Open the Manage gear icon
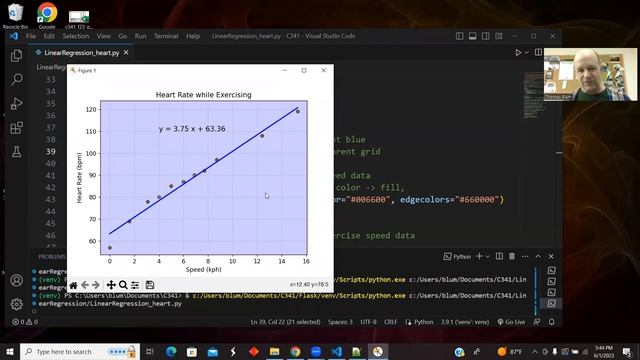Image resolution: width=640 pixels, height=360 pixels. pyautogui.click(x=16, y=304)
